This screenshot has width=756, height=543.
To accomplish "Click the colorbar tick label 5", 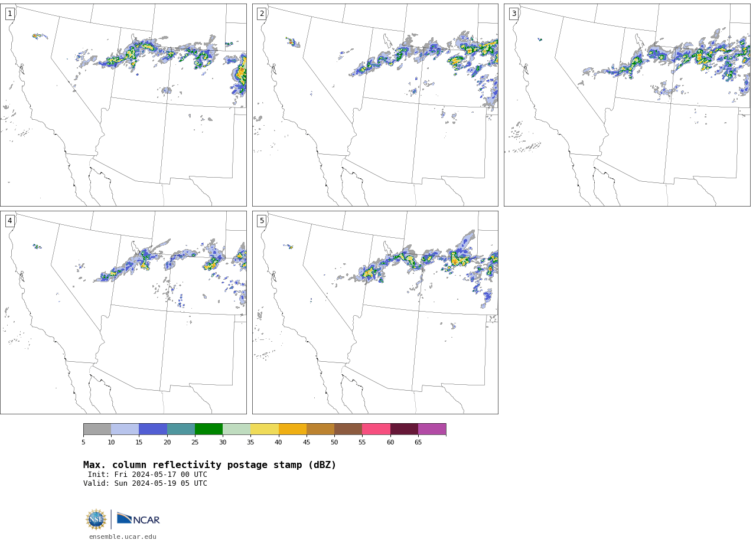I will click(x=83, y=442).
